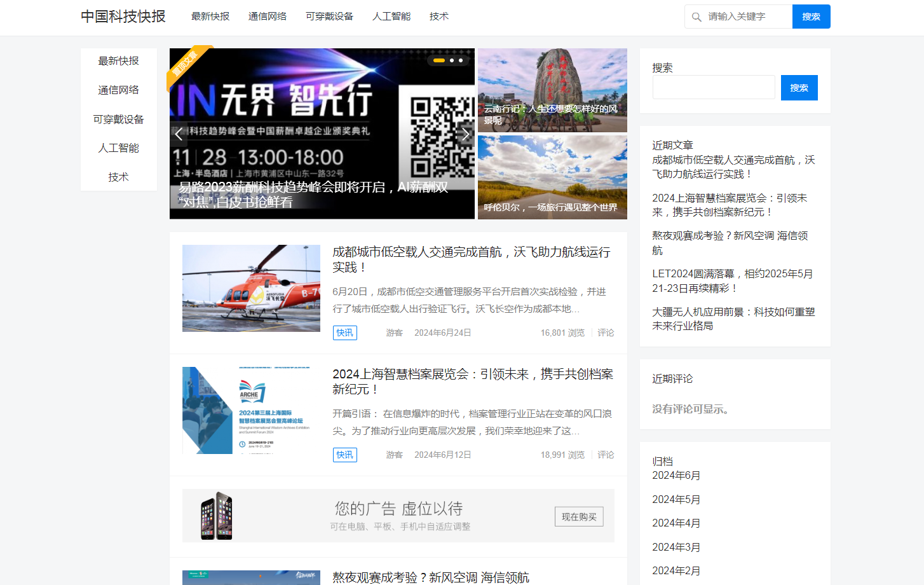The height and width of the screenshot is (585, 924).
Task: Click 快讯 tag on the 成都 article
Action: [345, 333]
